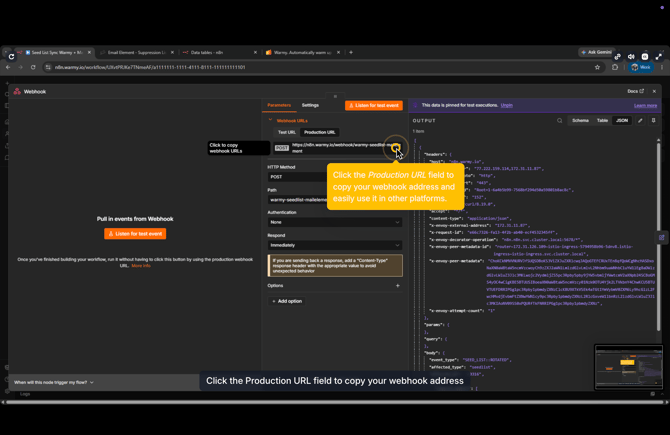Click the video share link overlay icon
Screen dimensions: 670x435
tap(617, 56)
